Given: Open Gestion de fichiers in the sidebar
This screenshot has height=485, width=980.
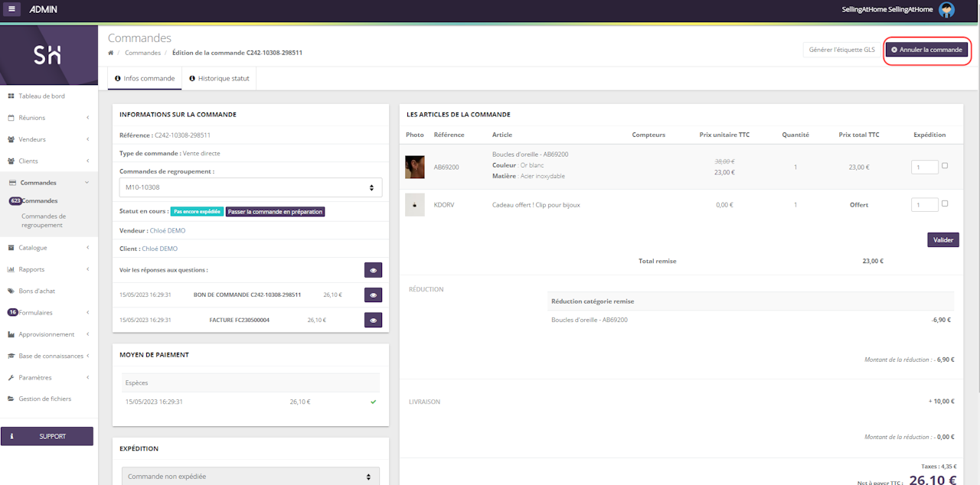Looking at the screenshot, I should point(44,399).
